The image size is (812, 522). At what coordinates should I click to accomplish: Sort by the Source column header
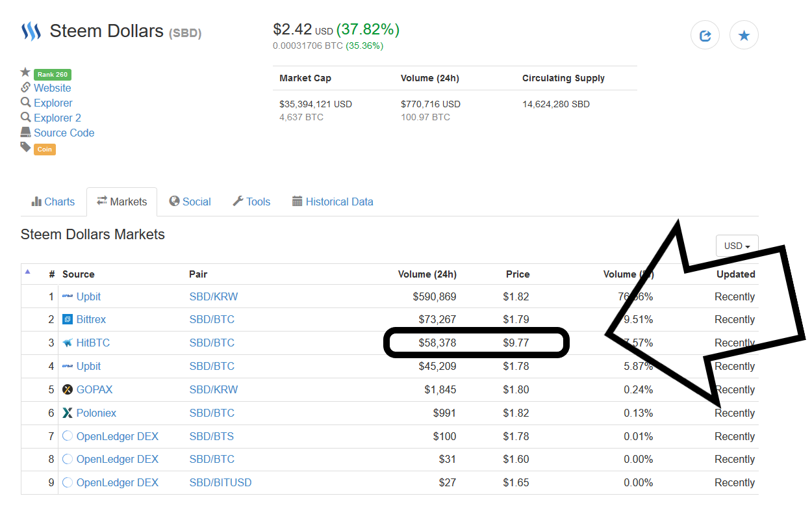[x=79, y=274]
